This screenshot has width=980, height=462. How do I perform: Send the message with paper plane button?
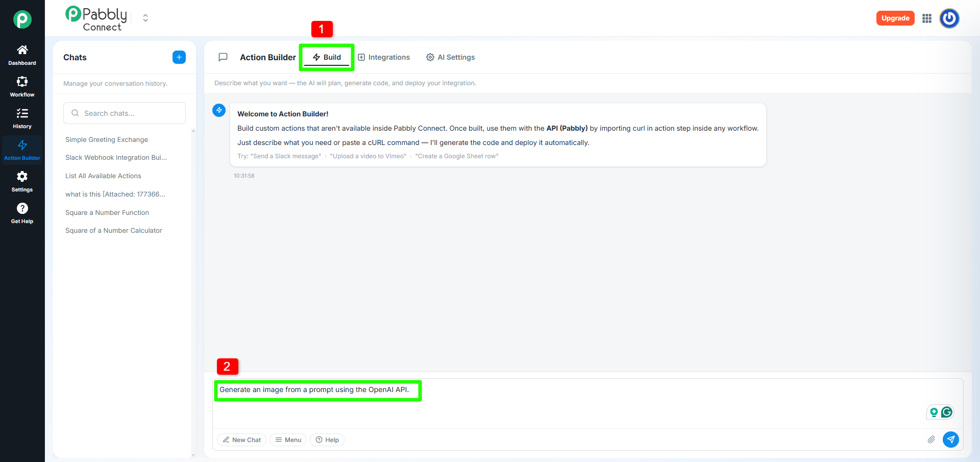click(x=950, y=440)
